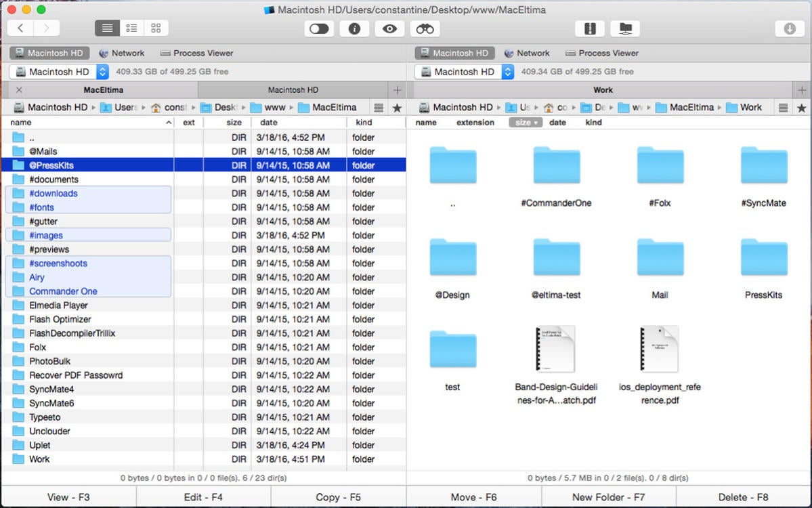This screenshot has width=812, height=508.
Task: Click the Move - F6 button
Action: click(x=473, y=497)
